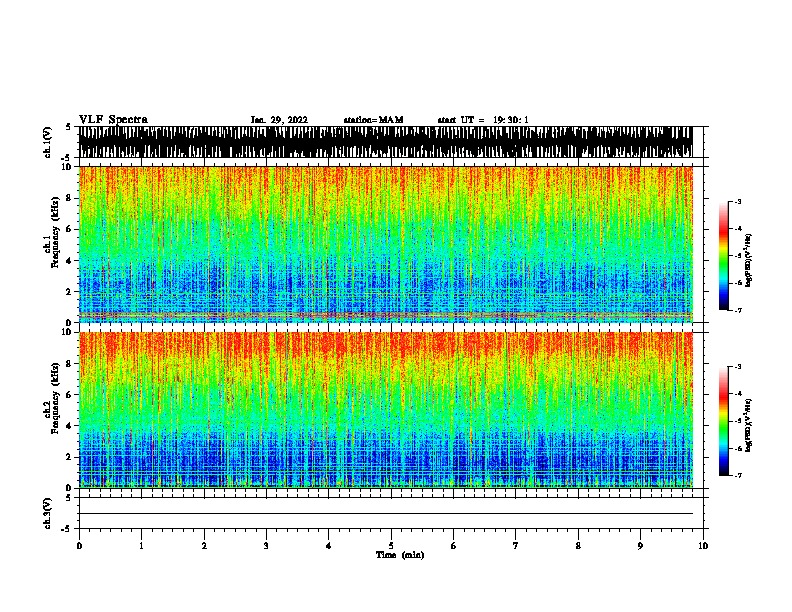Click the 'station=MAM' header label
Image resolution: width=792 pixels, height=612 pixels.
click(374, 120)
